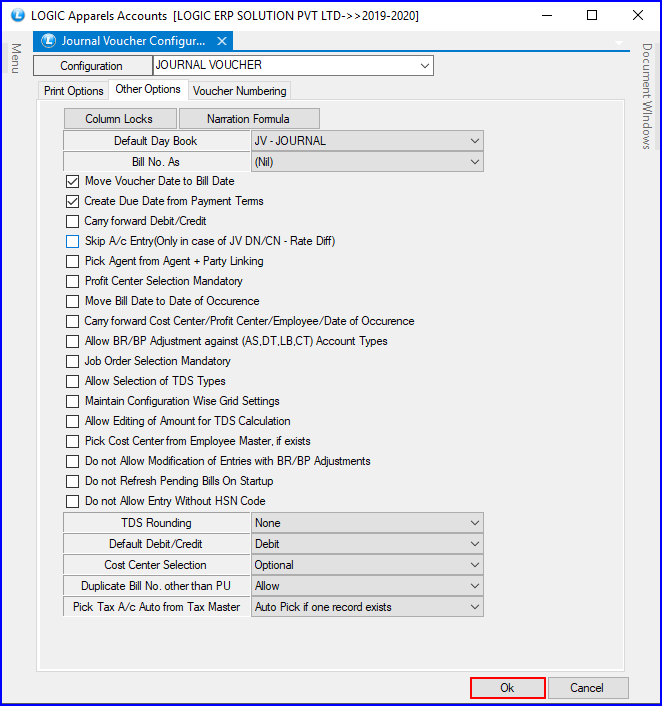Enable Pick Agent from Agent + Party Linking
662x706 pixels.
coord(72,261)
